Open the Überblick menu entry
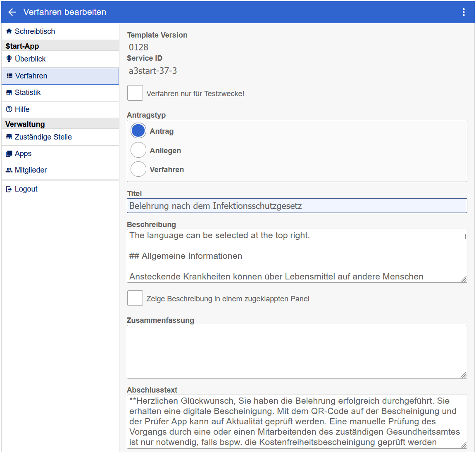Screen dimensions: 476x452 [x=60, y=59]
